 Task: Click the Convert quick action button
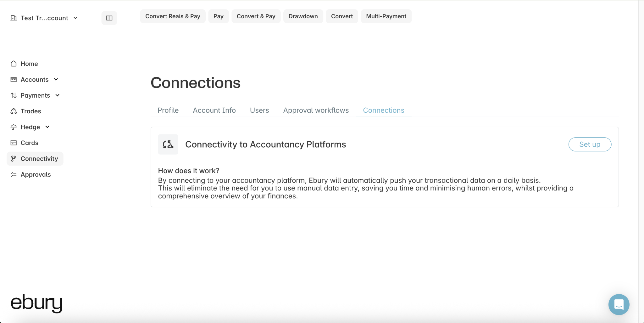click(x=342, y=16)
